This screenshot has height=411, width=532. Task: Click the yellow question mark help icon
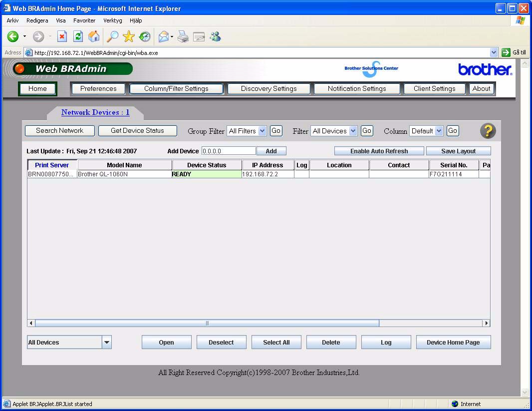(x=488, y=131)
